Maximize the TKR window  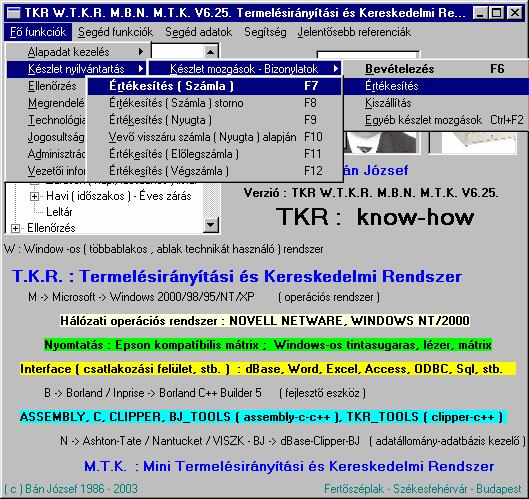coord(496,13)
